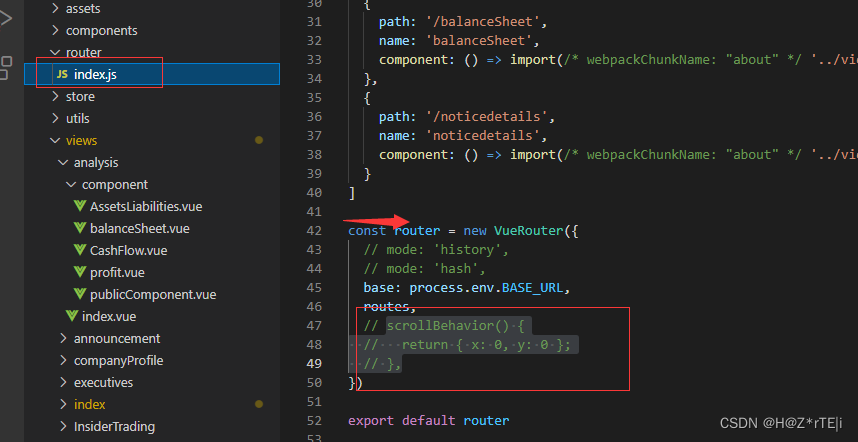Image resolution: width=858 pixels, height=442 pixels.
Task: Select the assets folder label
Action: tap(83, 8)
